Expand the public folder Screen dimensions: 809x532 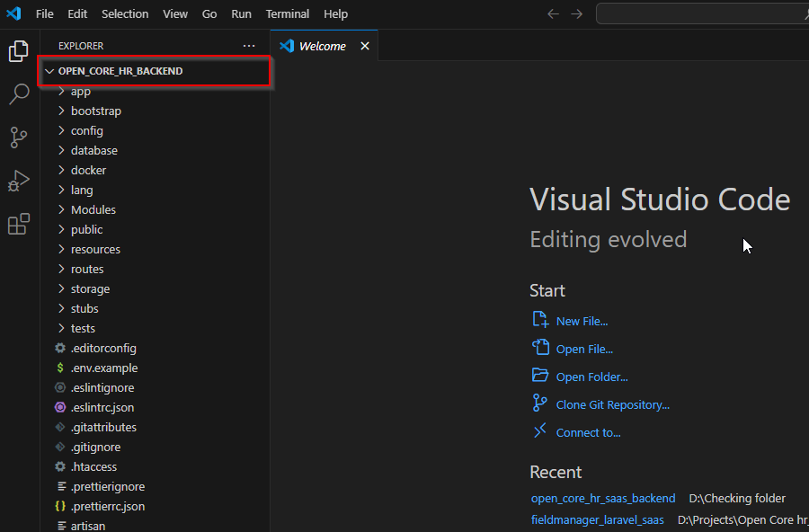tap(61, 229)
